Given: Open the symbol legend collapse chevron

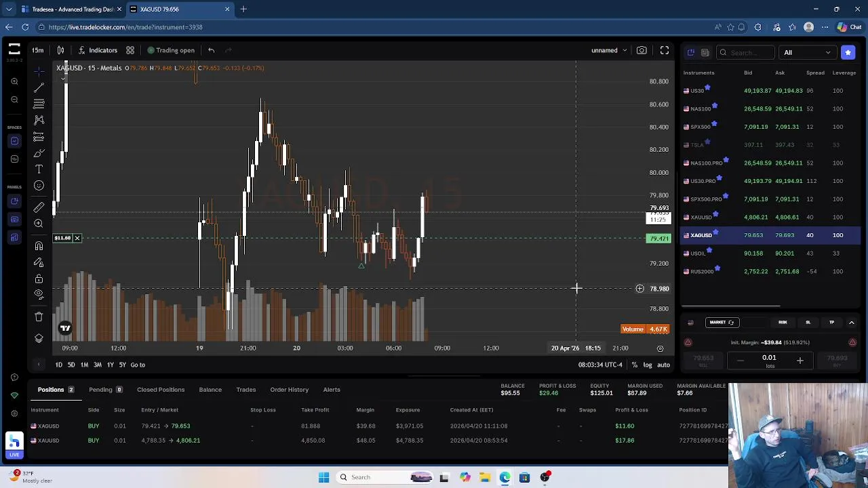Looking at the screenshot, I should pos(63,78).
